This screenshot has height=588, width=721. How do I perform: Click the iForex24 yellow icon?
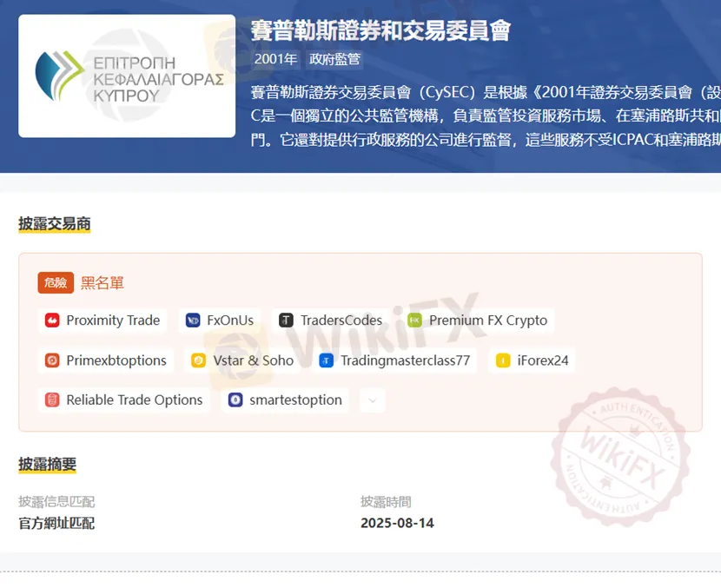point(503,360)
